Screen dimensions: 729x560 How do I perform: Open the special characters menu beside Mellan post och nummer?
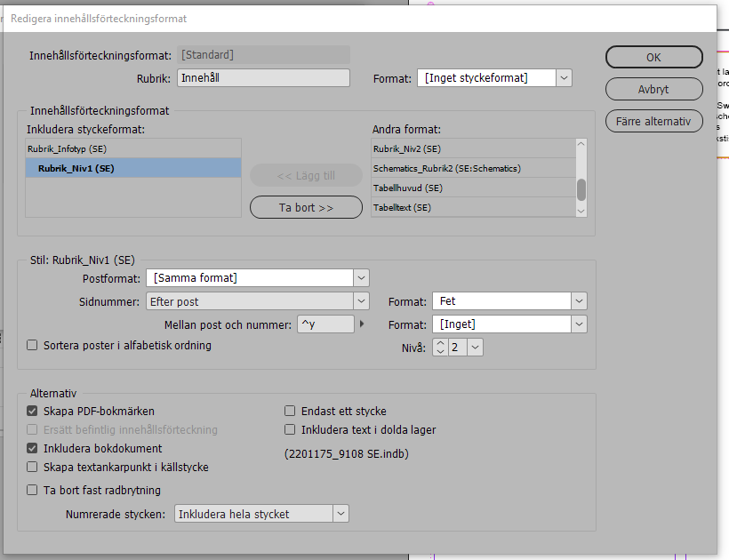pos(363,324)
